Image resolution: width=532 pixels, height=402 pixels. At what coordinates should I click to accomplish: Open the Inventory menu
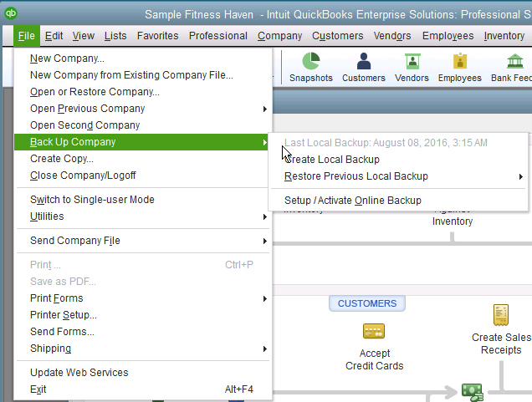pyautogui.click(x=504, y=36)
